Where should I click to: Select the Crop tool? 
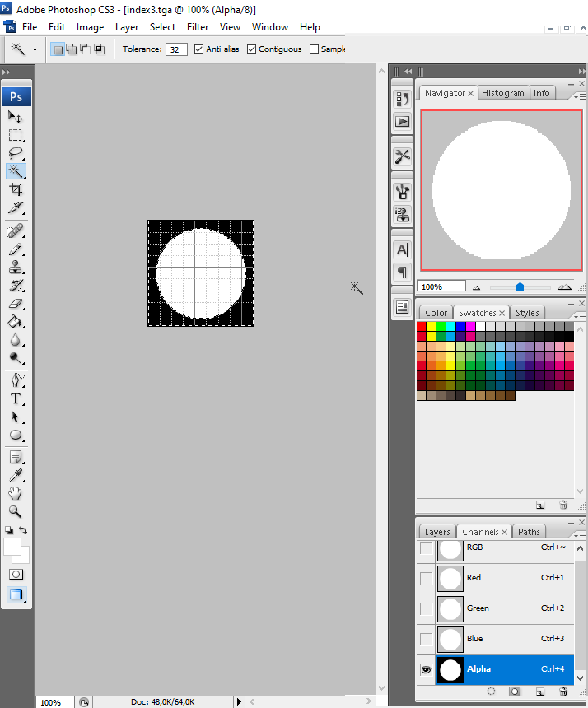point(16,189)
